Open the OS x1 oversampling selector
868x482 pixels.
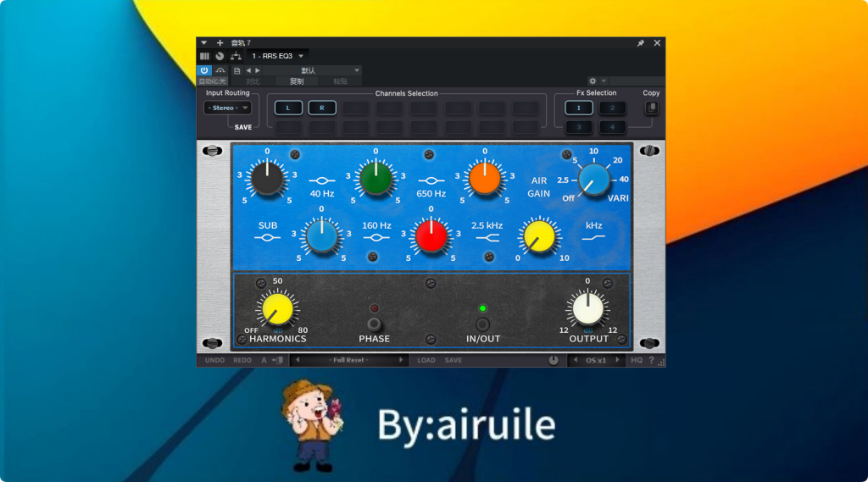pos(596,360)
